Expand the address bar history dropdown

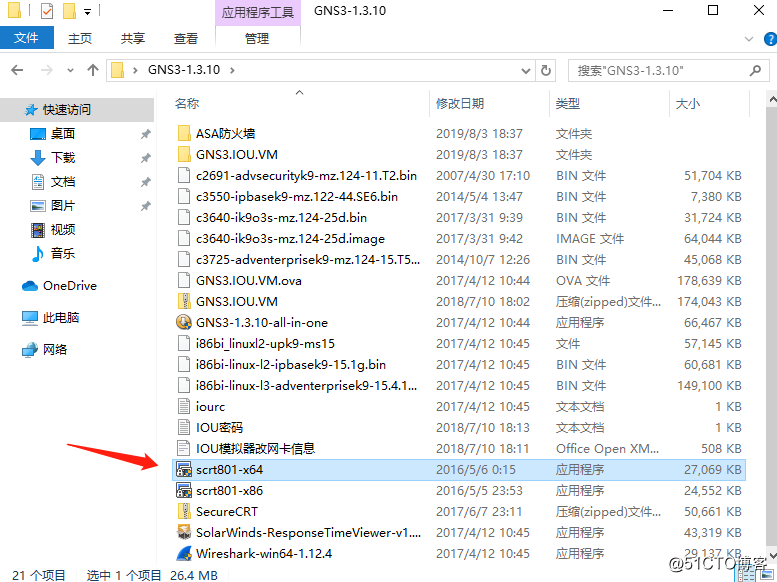pyautogui.click(x=526, y=71)
